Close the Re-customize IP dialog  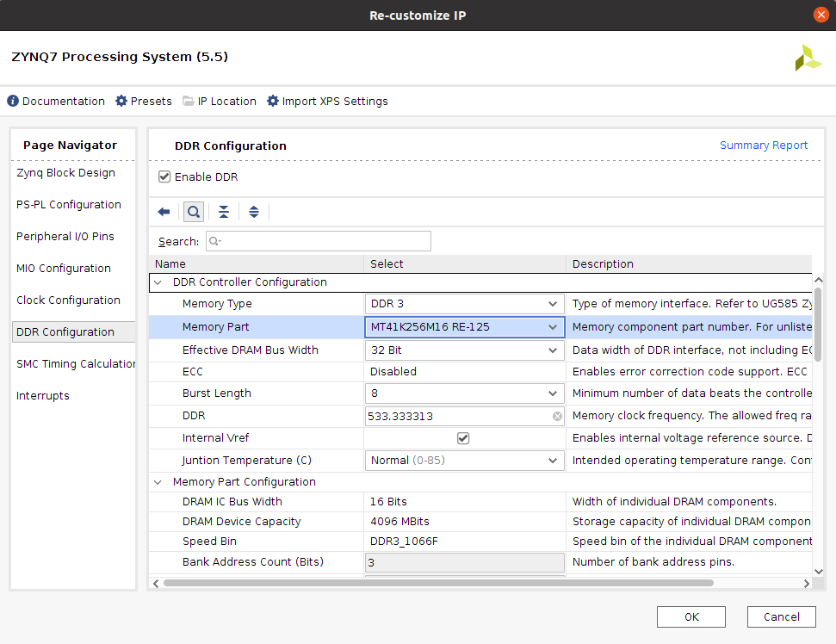(821, 15)
